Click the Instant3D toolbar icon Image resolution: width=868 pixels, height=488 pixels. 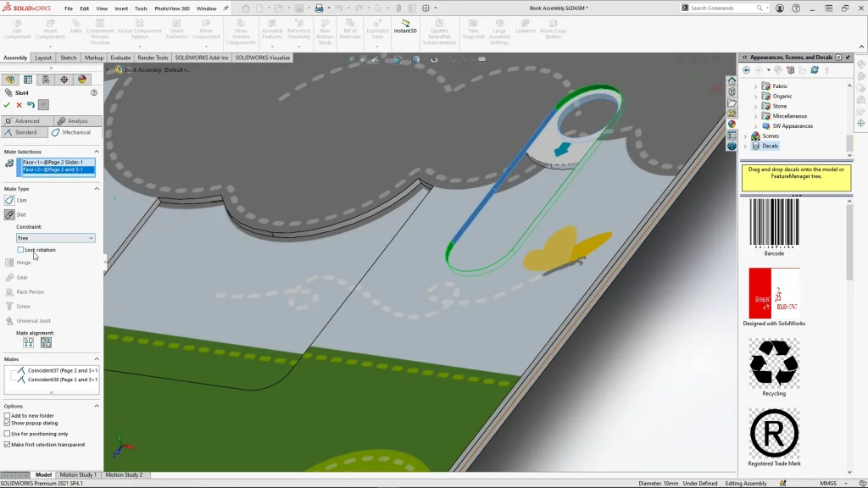point(405,25)
